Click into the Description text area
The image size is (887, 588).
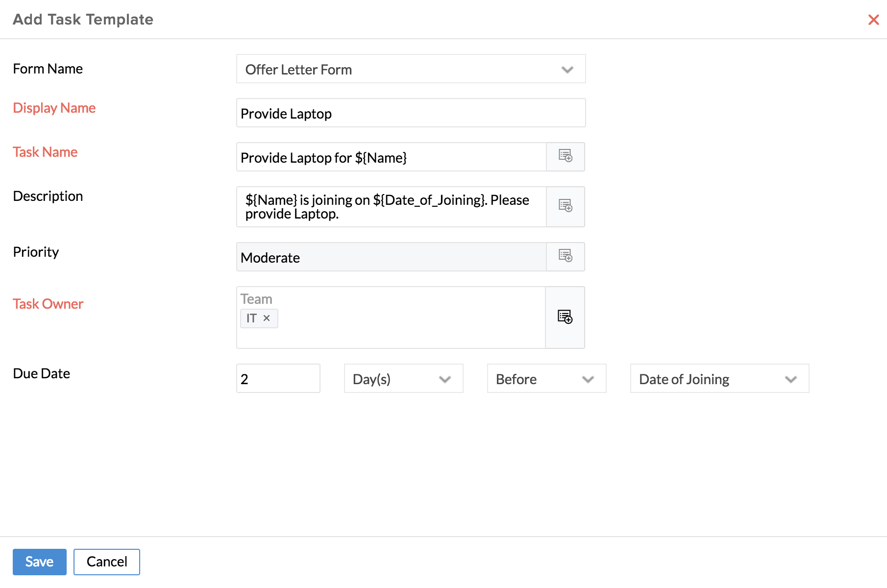391,207
